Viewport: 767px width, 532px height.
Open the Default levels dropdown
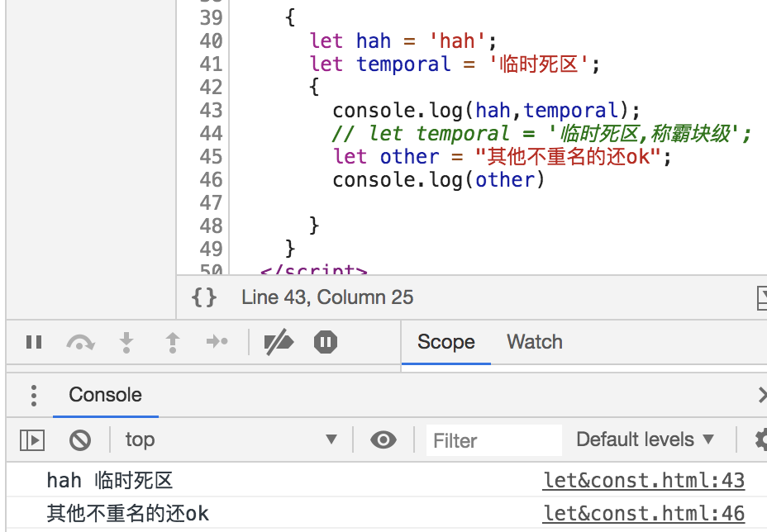(645, 439)
